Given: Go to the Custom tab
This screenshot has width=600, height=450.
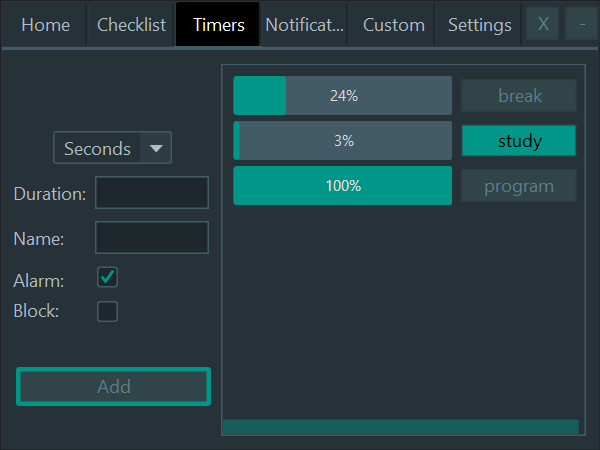Looking at the screenshot, I should pos(393,25).
